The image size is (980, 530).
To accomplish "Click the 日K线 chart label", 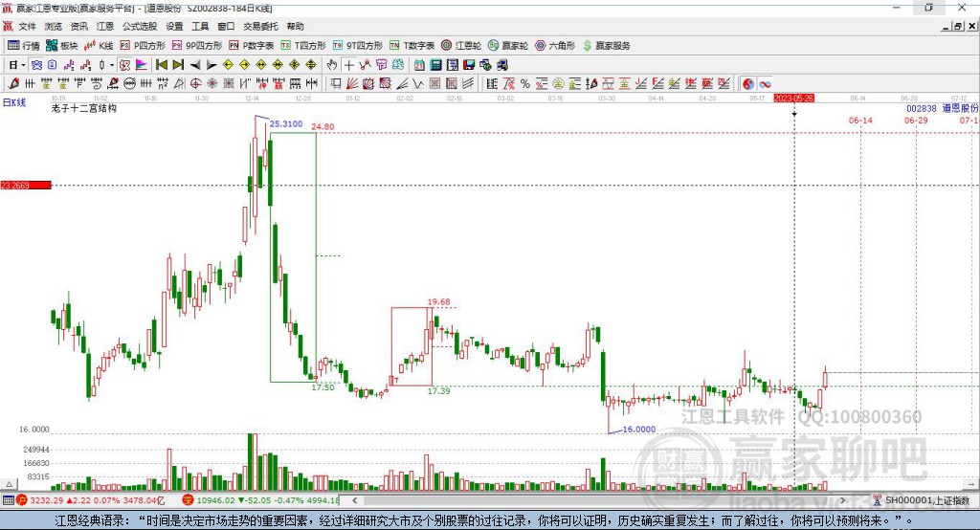I will [14, 102].
